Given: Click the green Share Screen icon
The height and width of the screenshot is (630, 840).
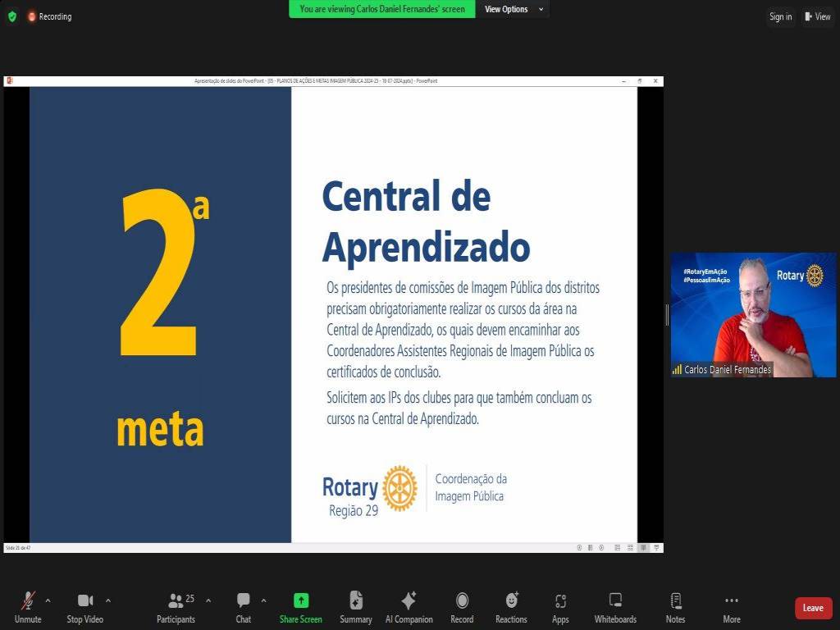Looking at the screenshot, I should click(301, 600).
